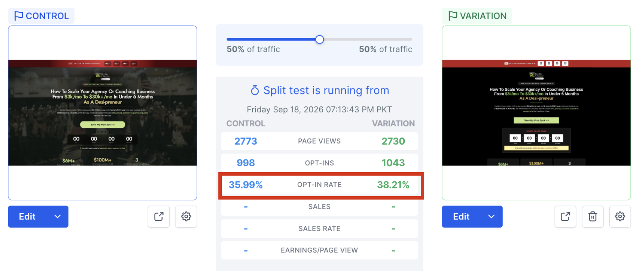644x271 pixels.
Task: Select the Variation page preview thumbnail
Action: pyautogui.click(x=536, y=113)
